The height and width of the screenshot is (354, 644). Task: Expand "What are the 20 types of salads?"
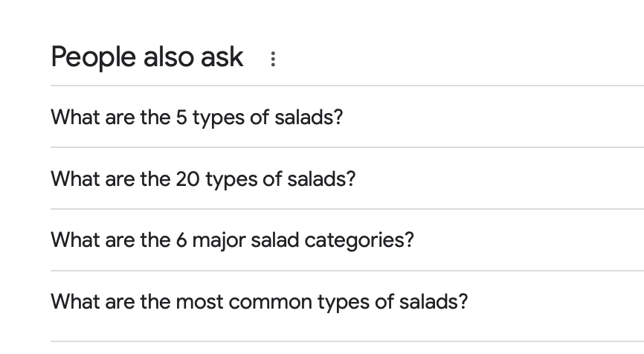coord(347,178)
